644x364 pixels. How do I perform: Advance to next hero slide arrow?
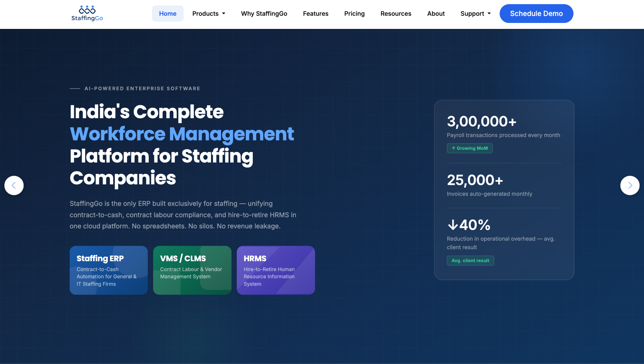tap(630, 185)
